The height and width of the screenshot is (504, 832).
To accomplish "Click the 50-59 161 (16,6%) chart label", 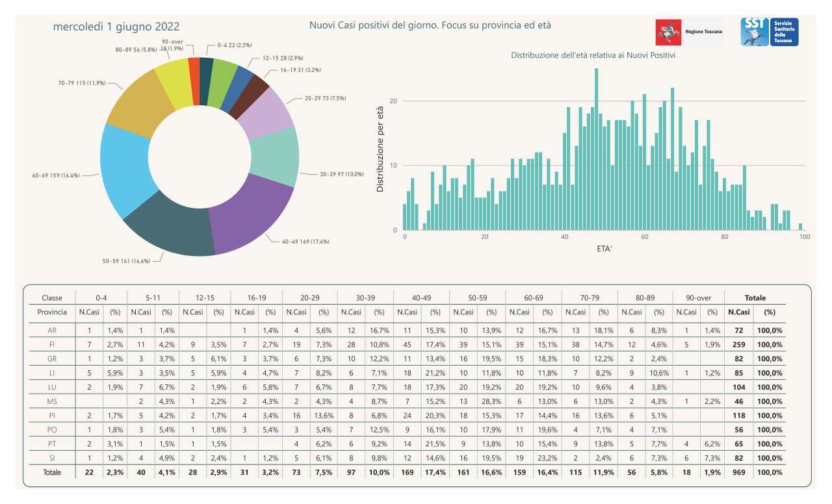I will tap(126, 260).
